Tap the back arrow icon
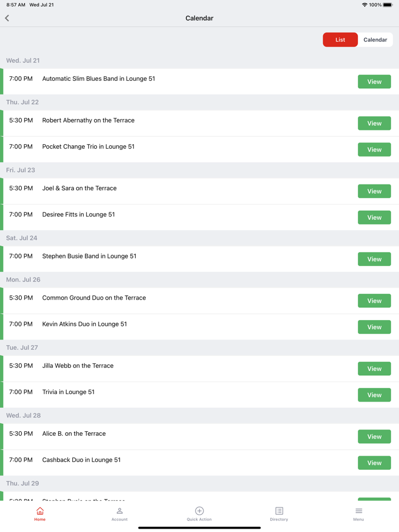This screenshot has width=399, height=532. click(x=7, y=18)
